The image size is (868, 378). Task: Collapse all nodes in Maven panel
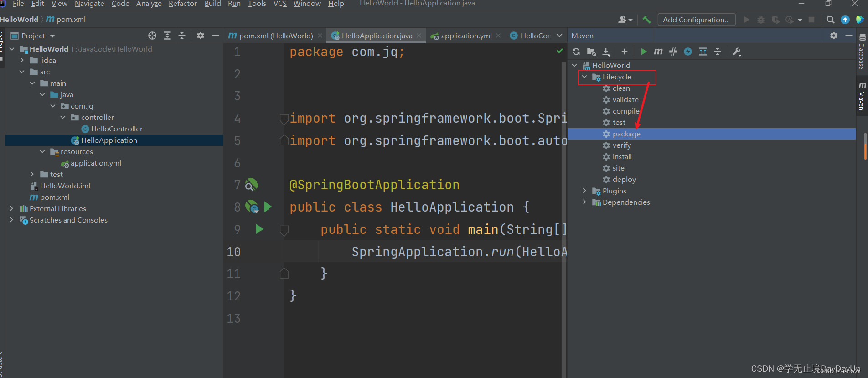click(x=718, y=52)
